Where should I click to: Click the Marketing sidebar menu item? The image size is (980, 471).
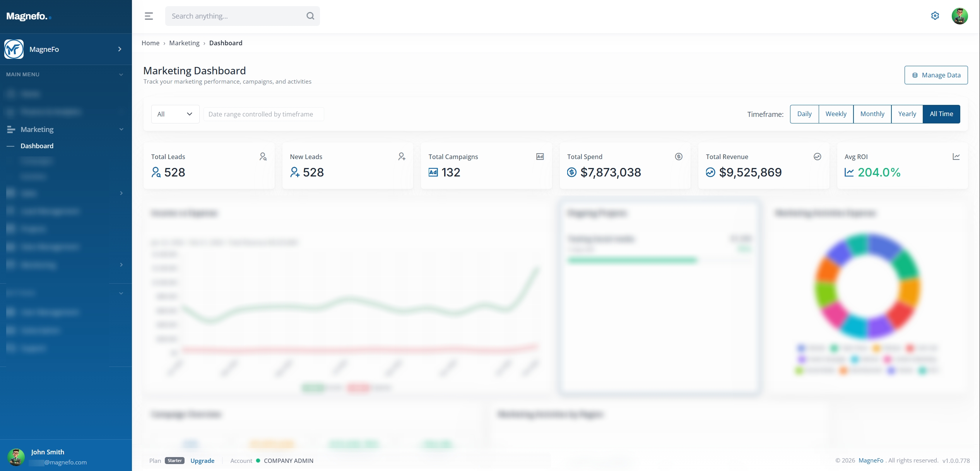click(37, 129)
